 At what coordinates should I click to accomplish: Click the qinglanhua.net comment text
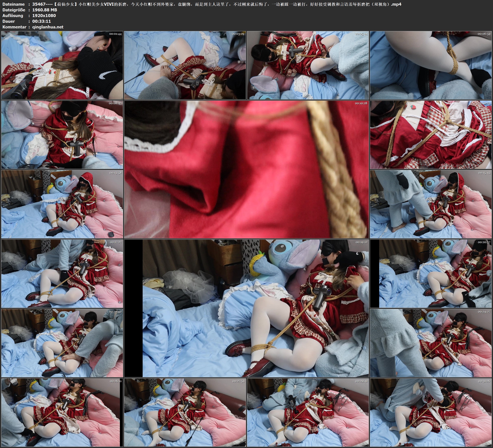tap(48, 27)
